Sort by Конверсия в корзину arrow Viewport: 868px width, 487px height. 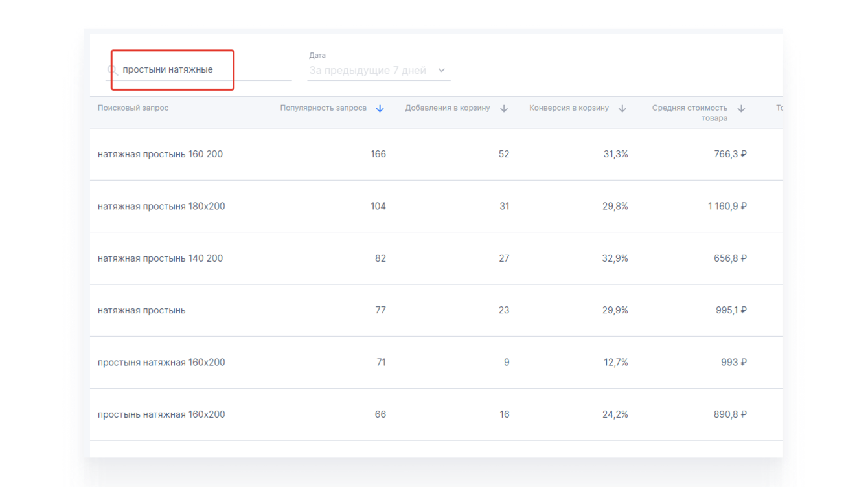click(622, 109)
